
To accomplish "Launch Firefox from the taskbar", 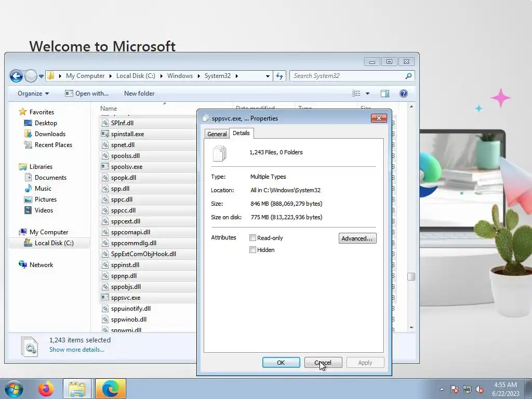I will click(x=46, y=389).
